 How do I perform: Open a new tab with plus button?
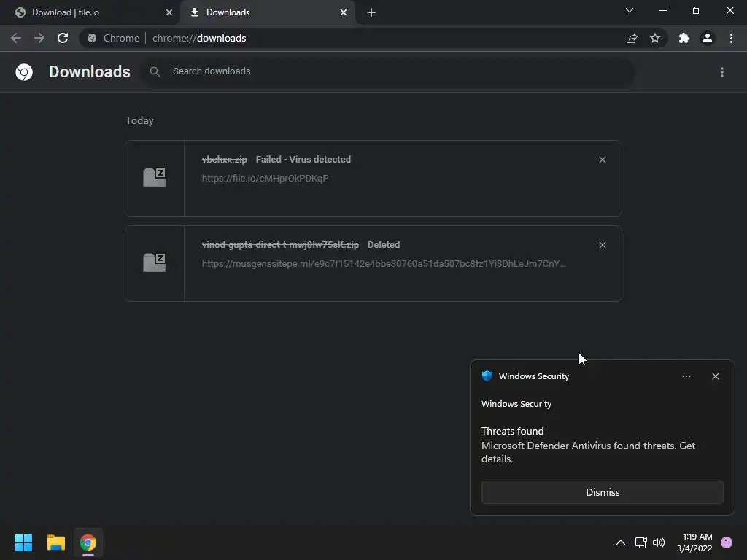pos(371,12)
